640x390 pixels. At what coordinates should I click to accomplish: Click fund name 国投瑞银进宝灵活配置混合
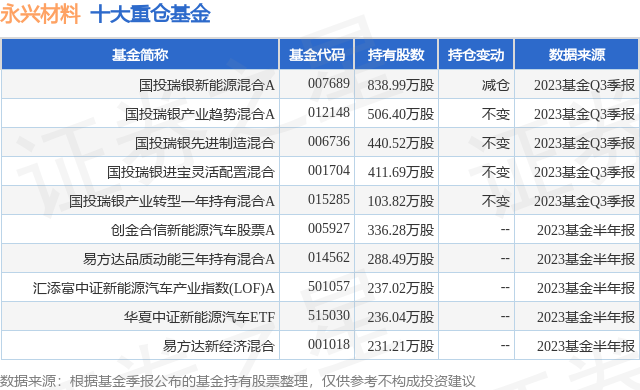point(191,172)
